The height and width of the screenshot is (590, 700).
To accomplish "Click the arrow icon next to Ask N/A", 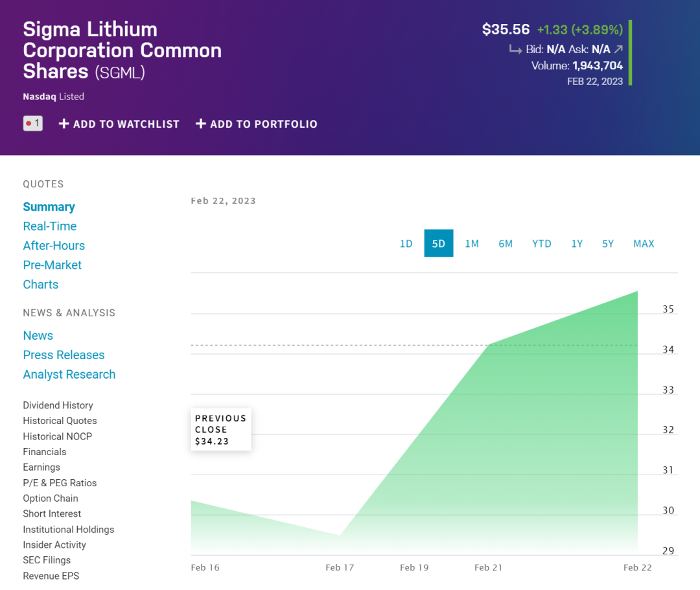I will tap(618, 49).
